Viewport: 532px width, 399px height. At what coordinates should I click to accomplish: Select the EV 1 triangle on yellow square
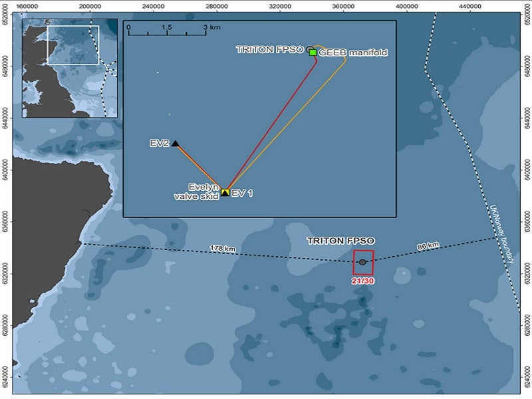pyautogui.click(x=225, y=193)
